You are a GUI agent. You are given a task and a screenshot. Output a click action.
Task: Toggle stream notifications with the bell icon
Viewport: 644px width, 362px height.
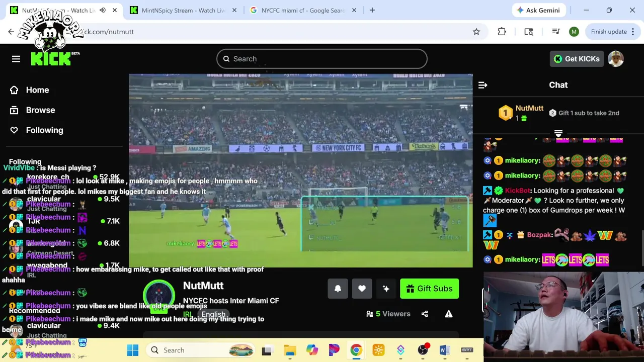(x=338, y=289)
